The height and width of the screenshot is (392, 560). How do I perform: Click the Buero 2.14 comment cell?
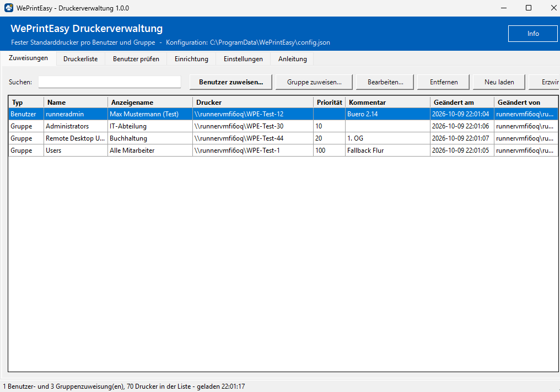388,114
